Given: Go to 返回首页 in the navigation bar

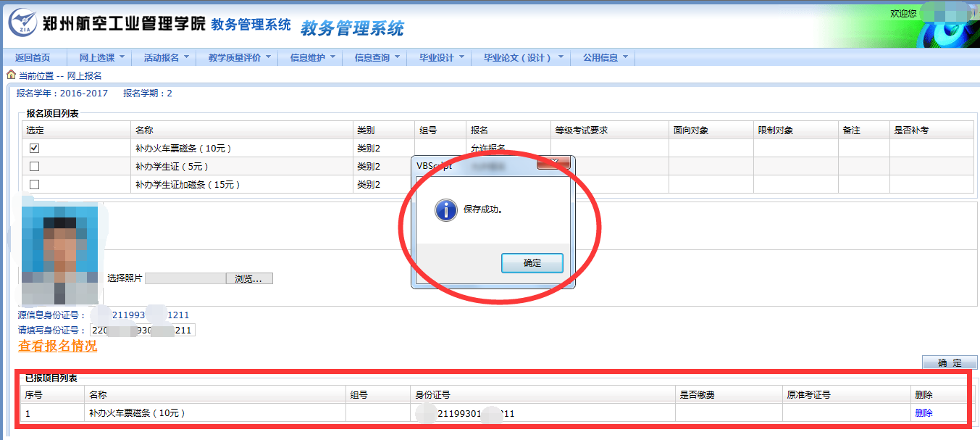Looking at the screenshot, I should pos(33,57).
